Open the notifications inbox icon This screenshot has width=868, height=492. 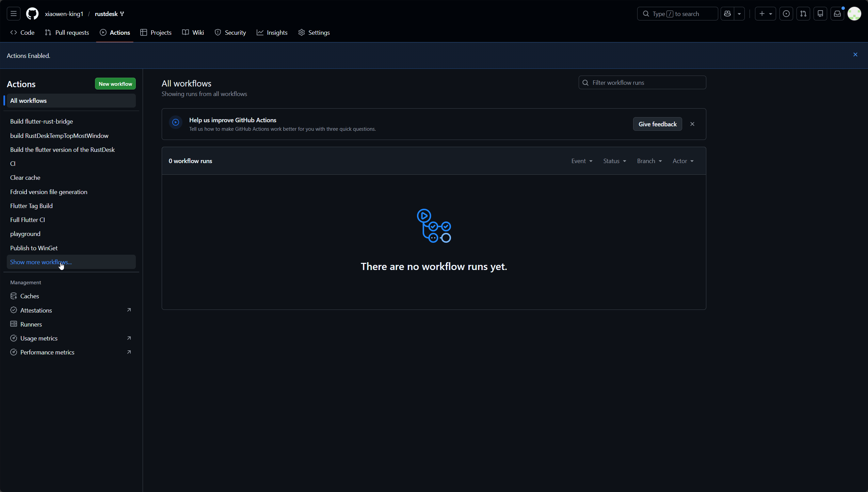coord(837,14)
